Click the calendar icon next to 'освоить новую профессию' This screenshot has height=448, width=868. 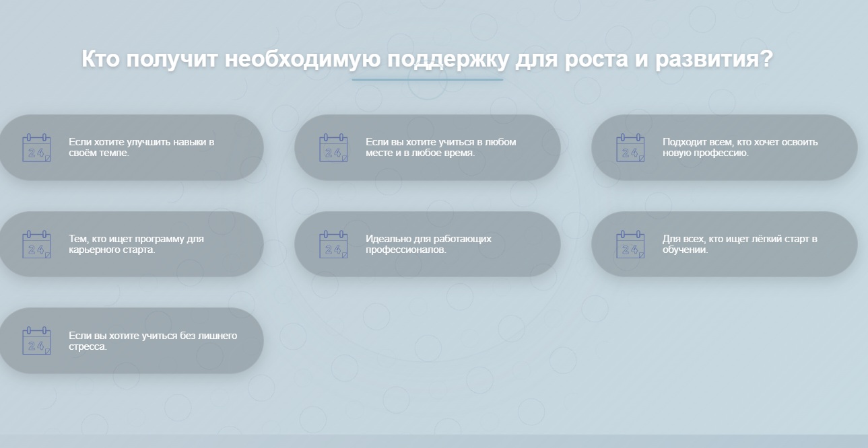[630, 147]
